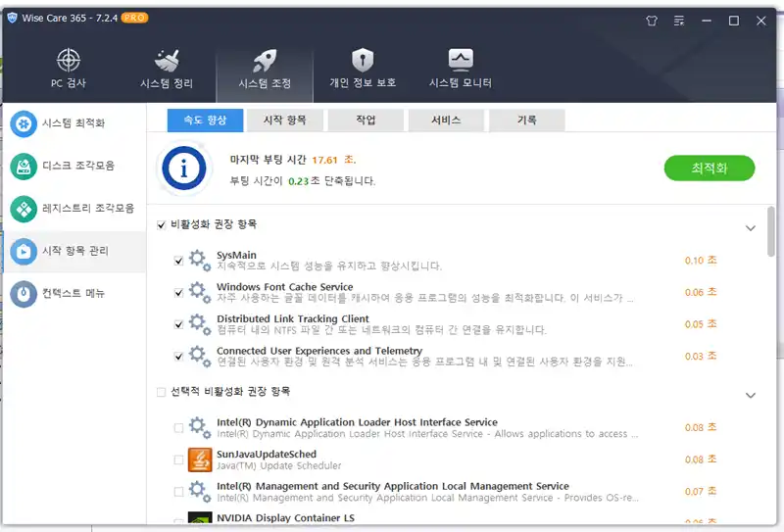The image size is (784, 532).
Task: Click the PRO badge in title bar
Action: [134, 18]
